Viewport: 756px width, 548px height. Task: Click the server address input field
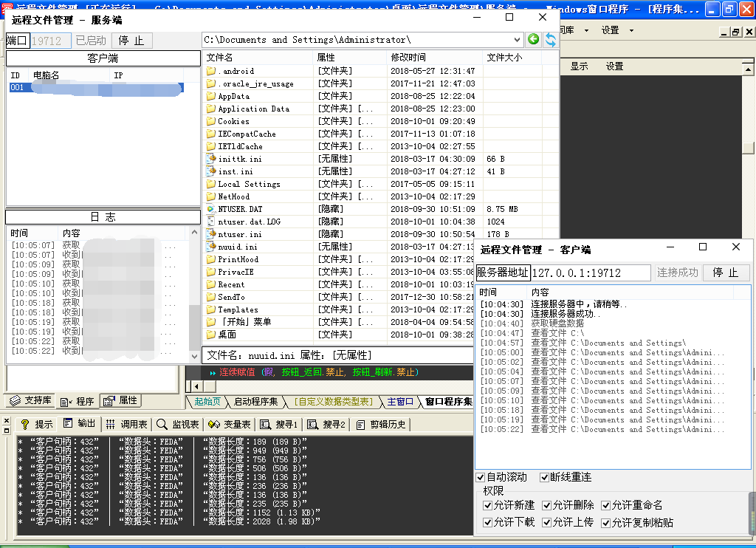(591, 273)
